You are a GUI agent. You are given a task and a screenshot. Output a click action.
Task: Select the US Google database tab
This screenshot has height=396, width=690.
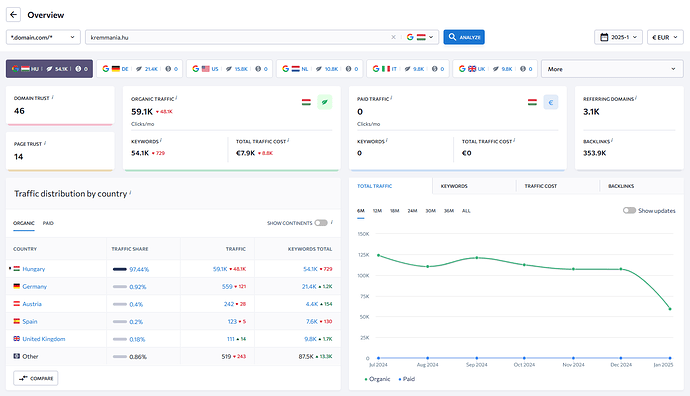point(229,69)
